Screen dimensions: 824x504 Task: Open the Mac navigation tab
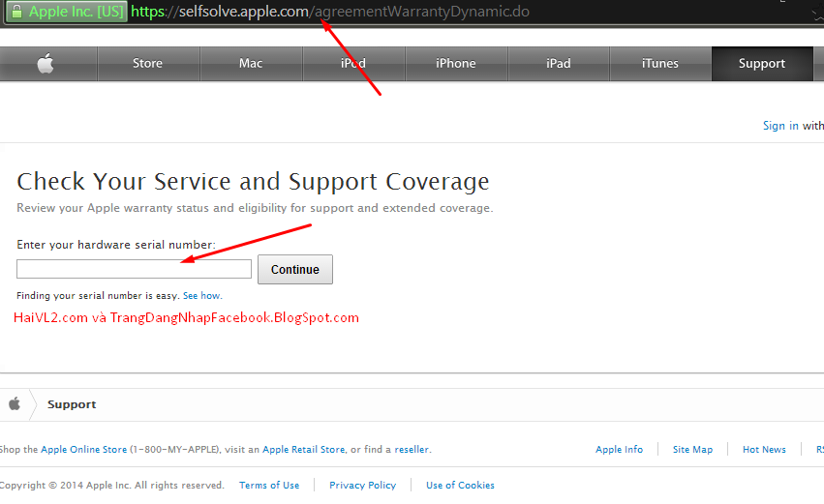click(x=251, y=64)
